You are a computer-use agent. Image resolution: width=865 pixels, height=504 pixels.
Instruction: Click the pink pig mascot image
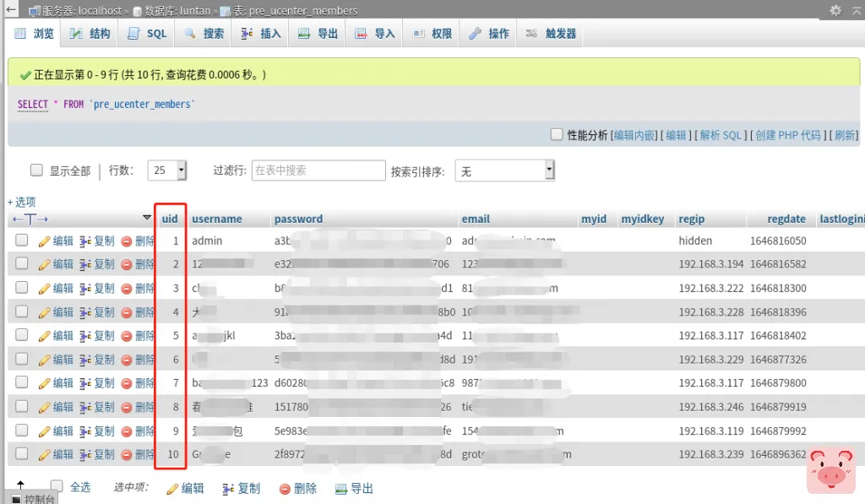pyautogui.click(x=831, y=470)
